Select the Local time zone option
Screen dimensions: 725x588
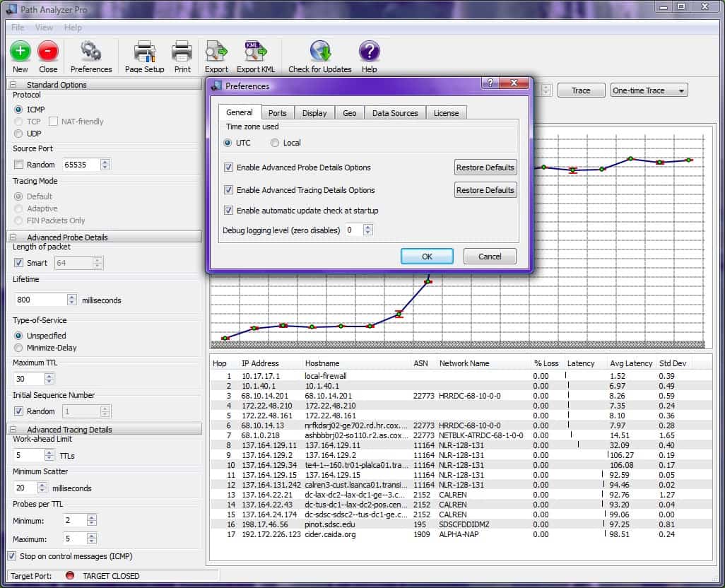[x=275, y=143]
